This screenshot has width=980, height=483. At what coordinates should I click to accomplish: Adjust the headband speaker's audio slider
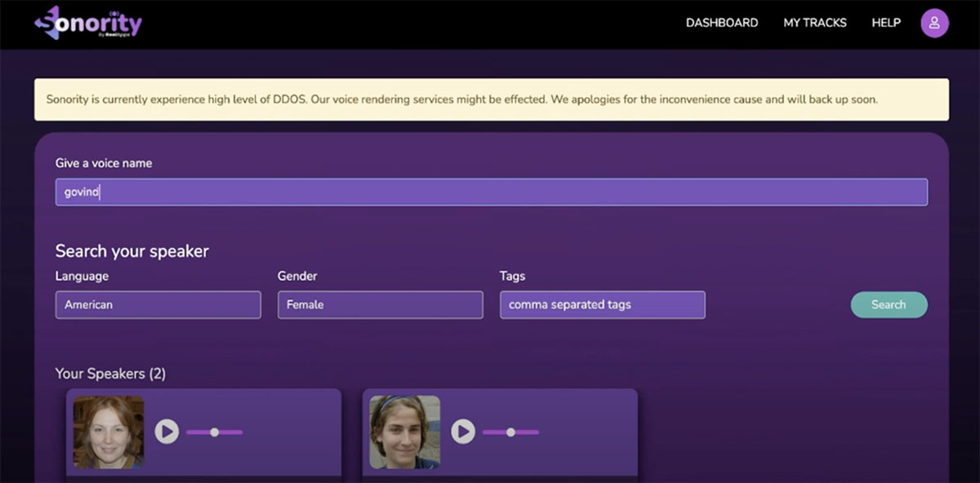coord(511,432)
